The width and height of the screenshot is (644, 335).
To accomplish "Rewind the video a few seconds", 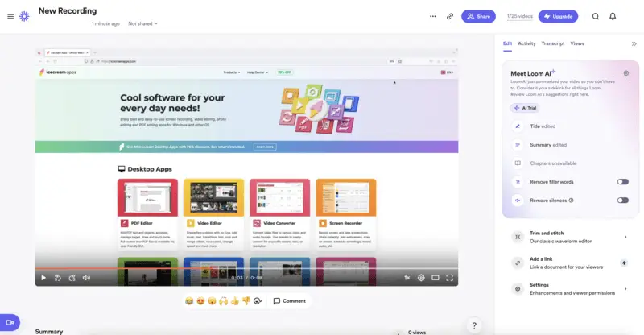I will (x=58, y=278).
